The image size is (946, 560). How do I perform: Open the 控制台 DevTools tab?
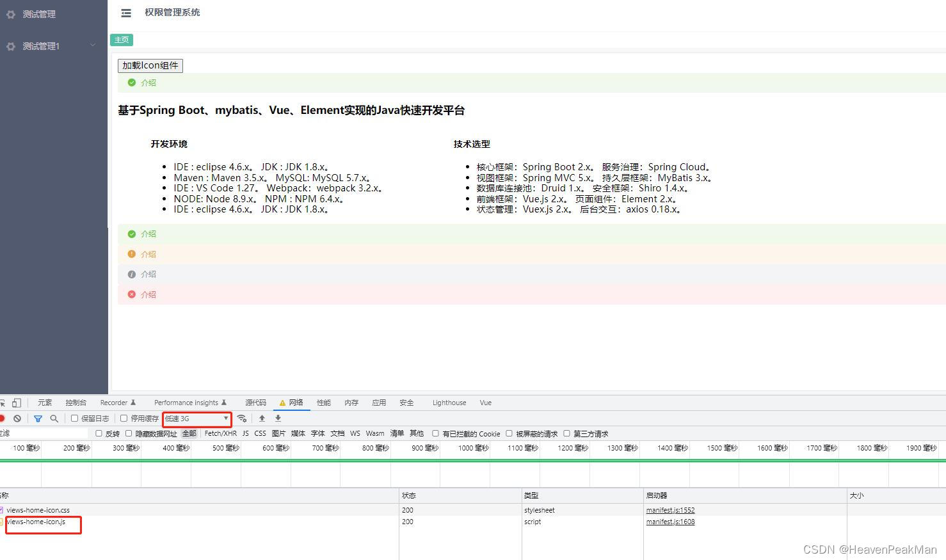pyautogui.click(x=76, y=403)
